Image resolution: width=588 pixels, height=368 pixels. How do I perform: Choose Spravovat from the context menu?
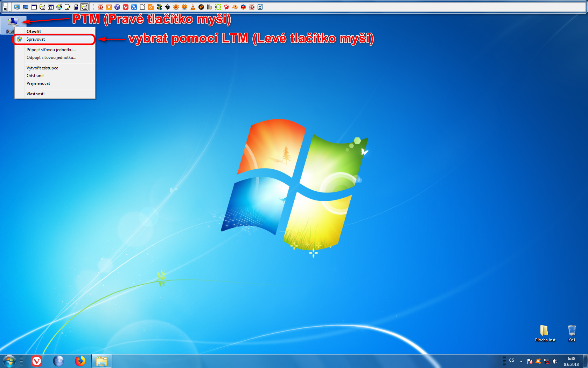click(x=55, y=39)
